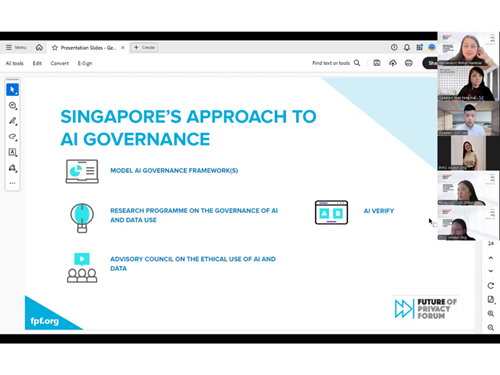Select the comment tool in quick toolbar
500x375 pixels.
tap(12, 105)
